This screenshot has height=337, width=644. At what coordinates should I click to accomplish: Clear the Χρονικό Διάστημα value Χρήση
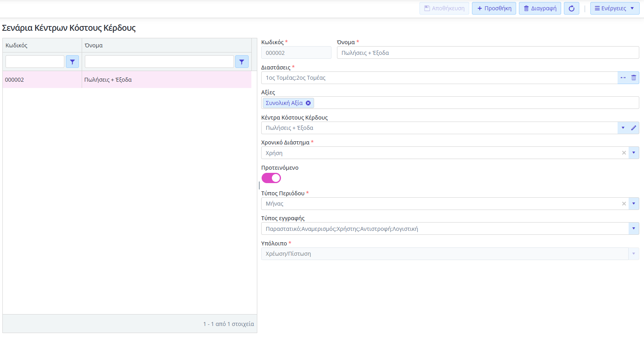624,153
